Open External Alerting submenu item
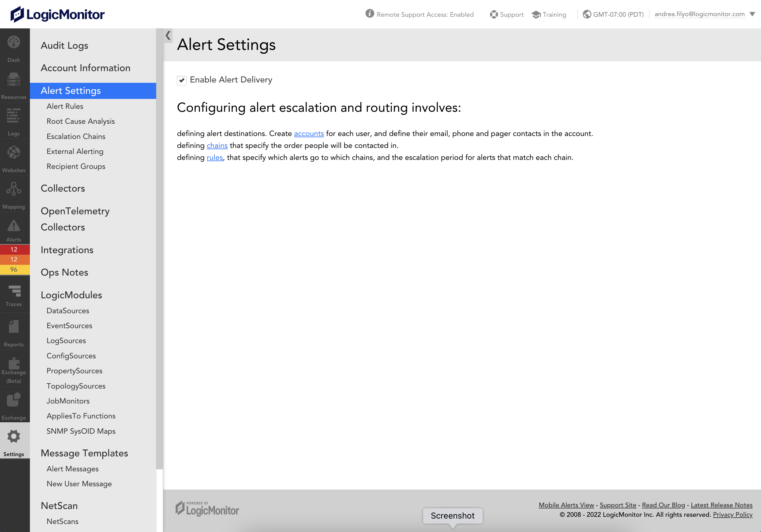The image size is (761, 532). pyautogui.click(x=75, y=152)
